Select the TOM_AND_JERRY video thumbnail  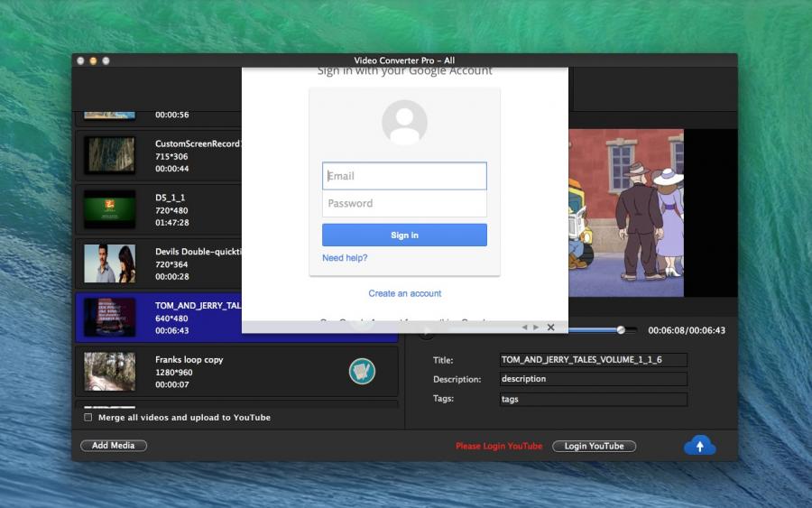click(x=110, y=318)
